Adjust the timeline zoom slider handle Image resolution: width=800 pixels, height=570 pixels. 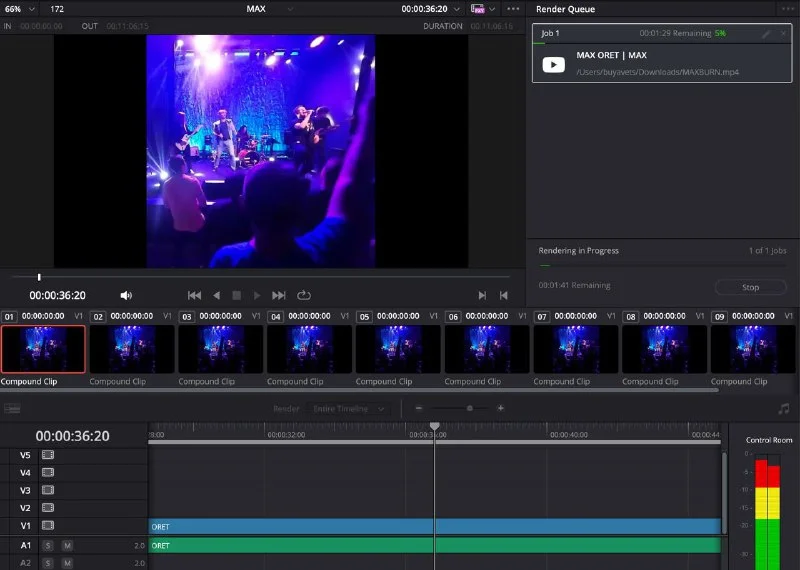(x=469, y=408)
